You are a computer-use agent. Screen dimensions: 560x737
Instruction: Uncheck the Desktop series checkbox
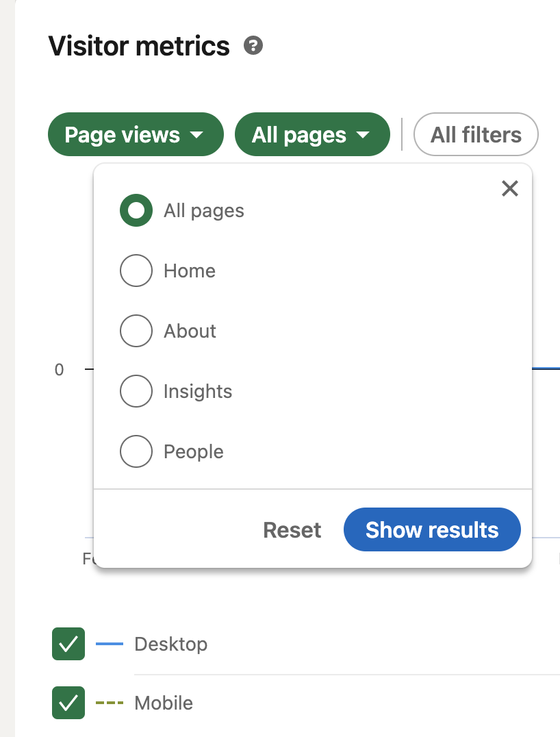pos(68,644)
